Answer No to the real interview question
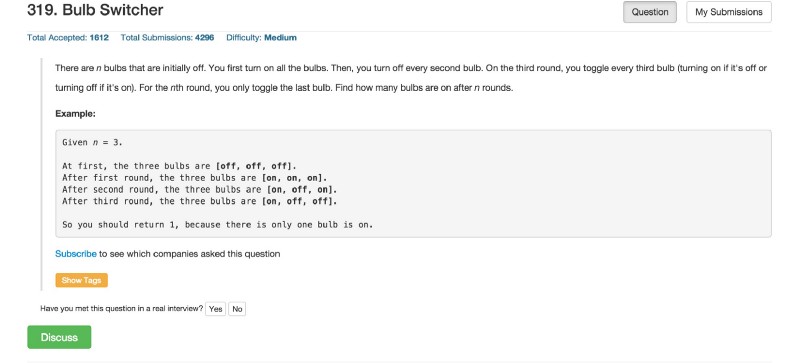The image size is (800, 363). [237, 309]
